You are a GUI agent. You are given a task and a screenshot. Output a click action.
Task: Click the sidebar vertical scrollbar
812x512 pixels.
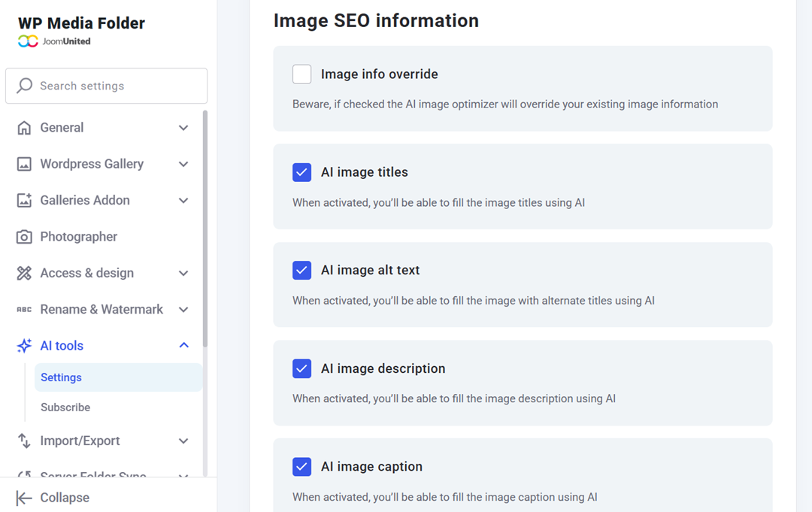[205, 228]
